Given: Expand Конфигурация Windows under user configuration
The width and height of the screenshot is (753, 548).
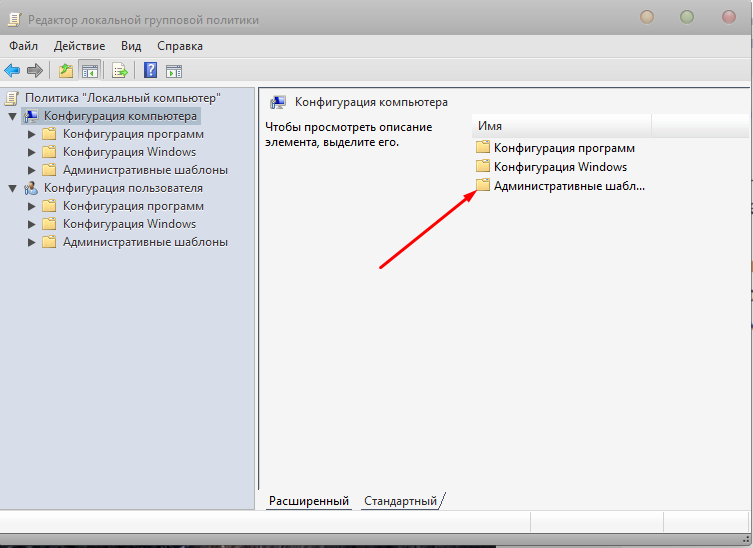Looking at the screenshot, I should coord(32,224).
